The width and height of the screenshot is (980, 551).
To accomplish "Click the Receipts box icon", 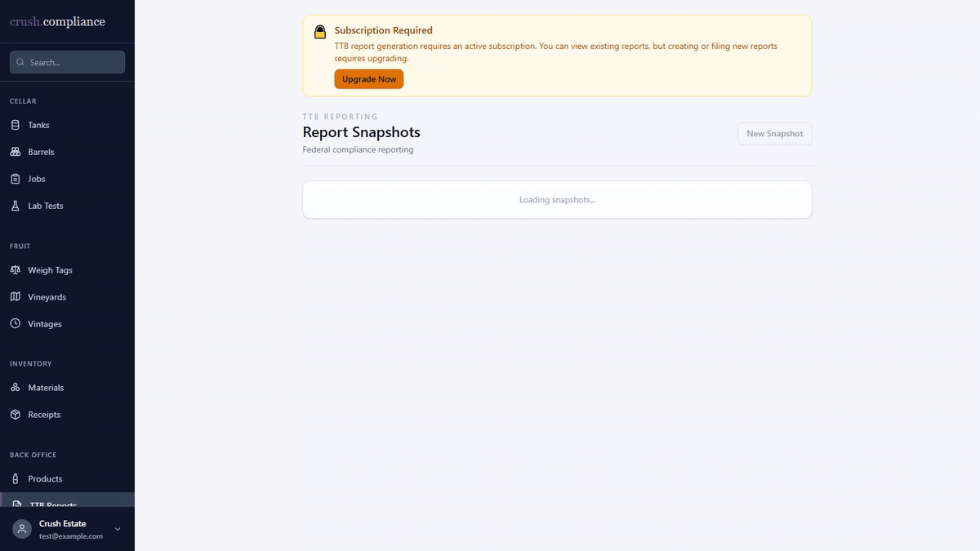I will (15, 415).
